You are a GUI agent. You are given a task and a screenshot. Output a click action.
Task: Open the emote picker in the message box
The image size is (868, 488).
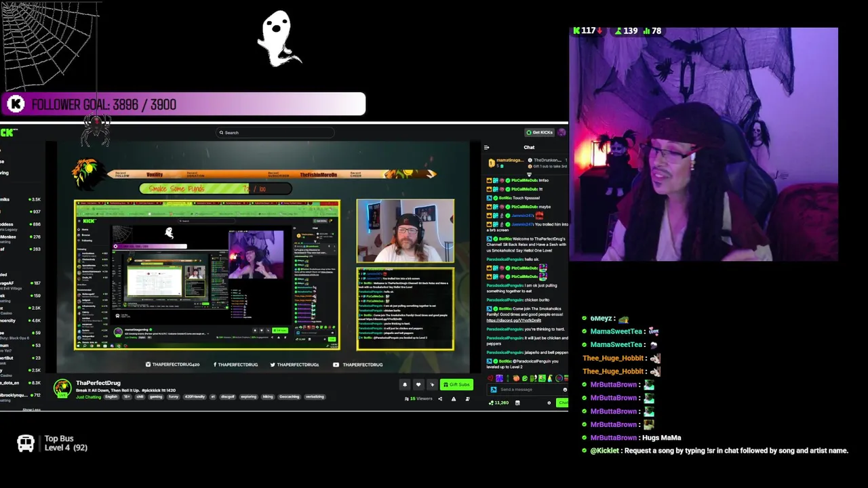[x=565, y=390]
